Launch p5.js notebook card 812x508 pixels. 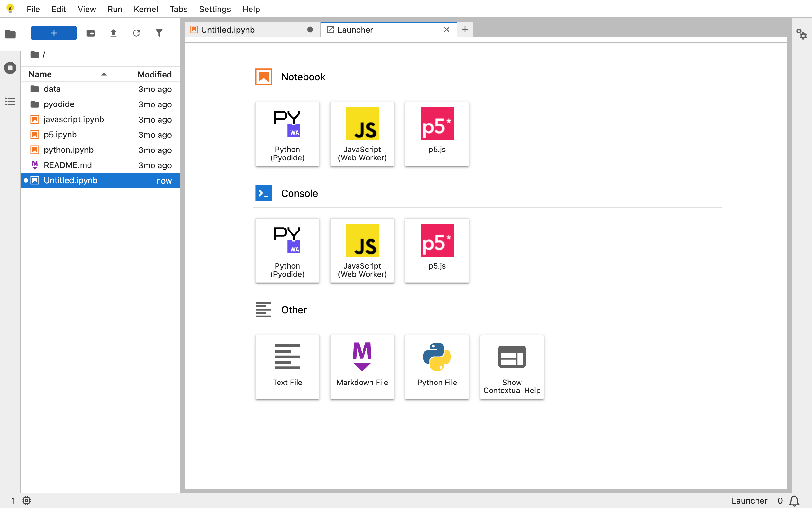[x=437, y=134]
